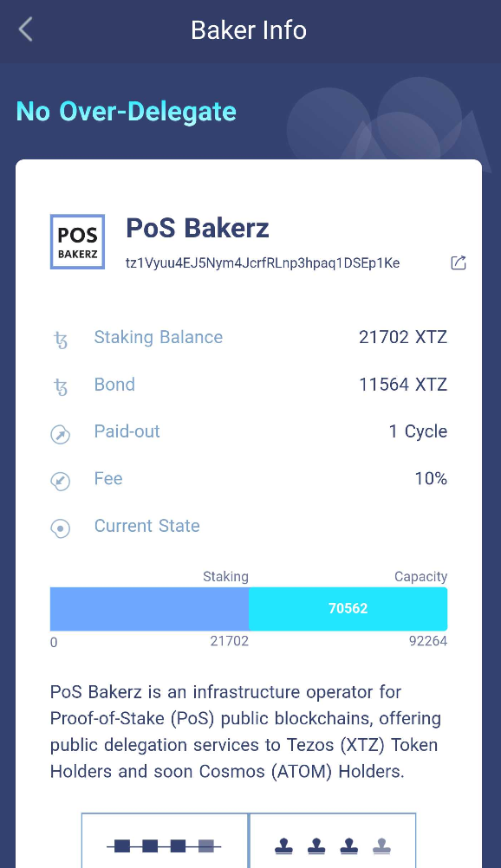Tap the PoS Bakerz name heading
501x868 pixels.
198,228
